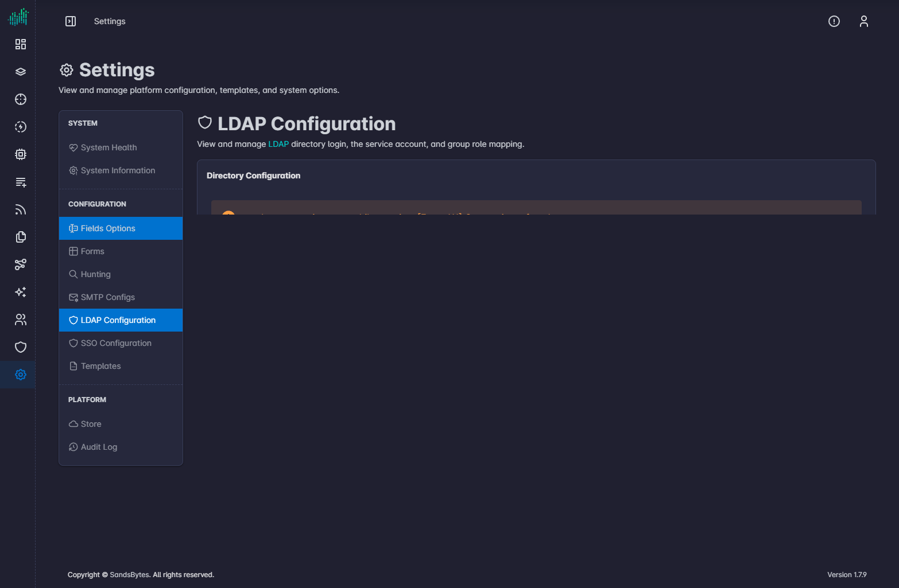899x588 pixels.
Task: Open the connected nodes workflow sidebar icon
Action: (21, 264)
